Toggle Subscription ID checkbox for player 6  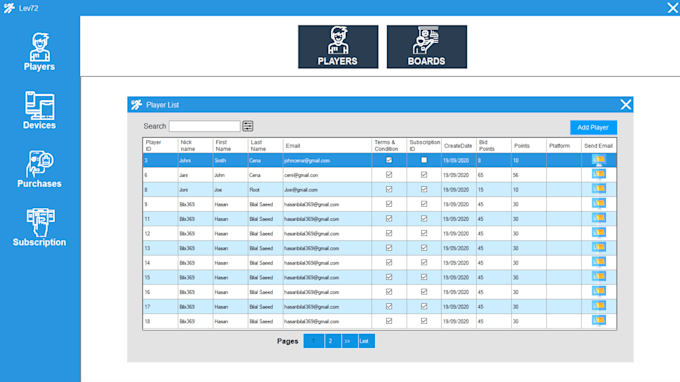424,175
